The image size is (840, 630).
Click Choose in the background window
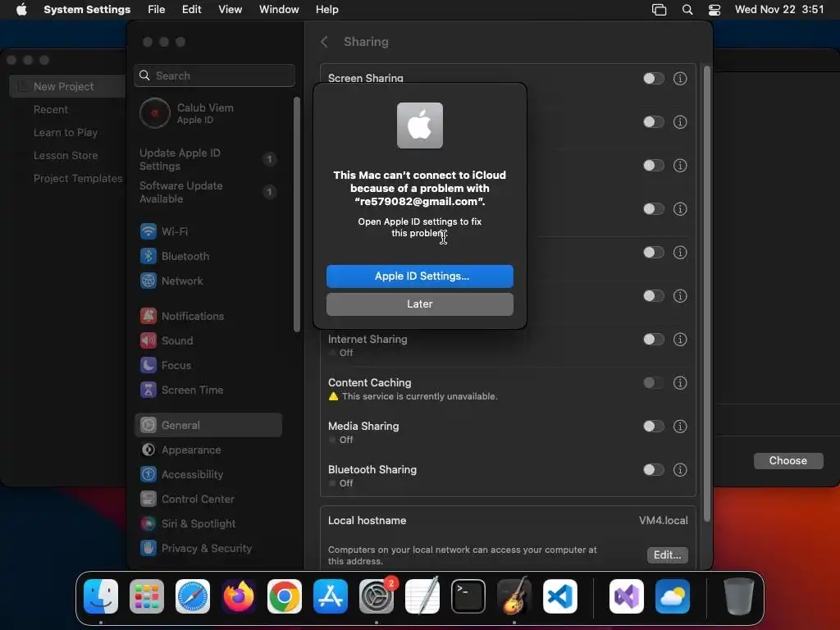(x=788, y=461)
